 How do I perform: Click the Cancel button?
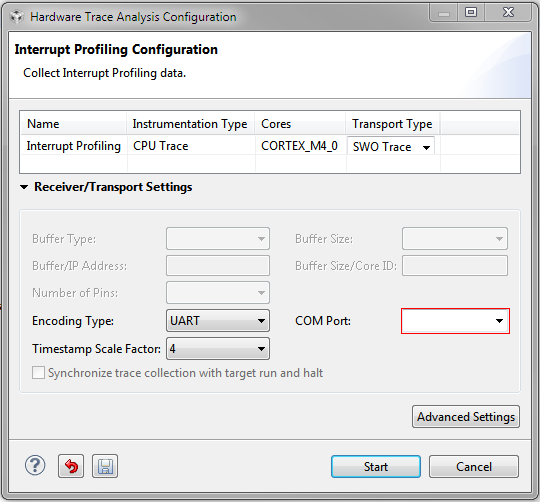coord(474,467)
